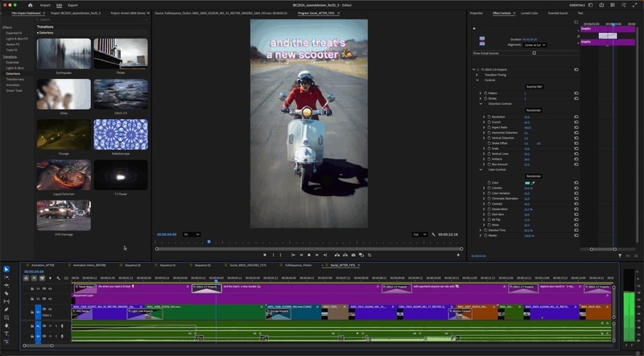This screenshot has width=644, height=356.
Task: Toggle animation stopwatch for the Colorize parameter
Action: tap(490, 188)
